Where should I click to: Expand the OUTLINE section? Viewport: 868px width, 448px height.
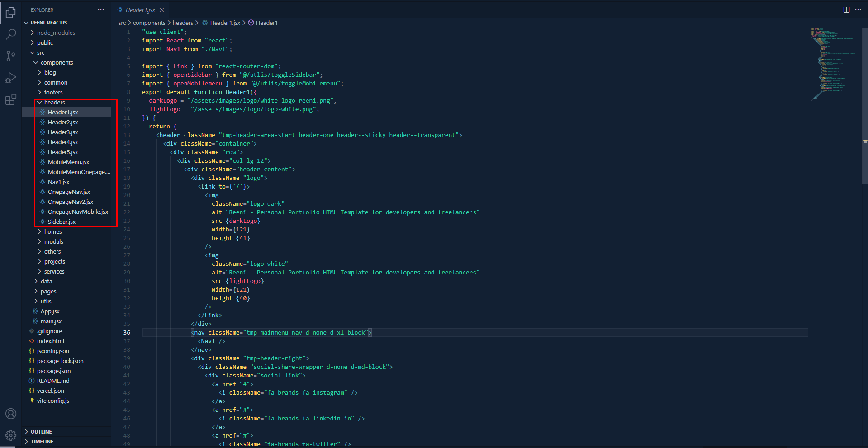[41, 432]
